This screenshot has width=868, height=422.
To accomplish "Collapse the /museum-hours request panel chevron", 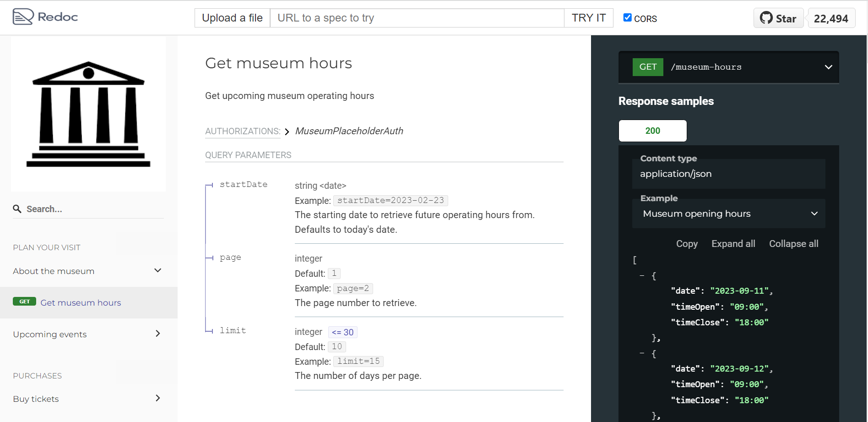I will pyautogui.click(x=828, y=67).
